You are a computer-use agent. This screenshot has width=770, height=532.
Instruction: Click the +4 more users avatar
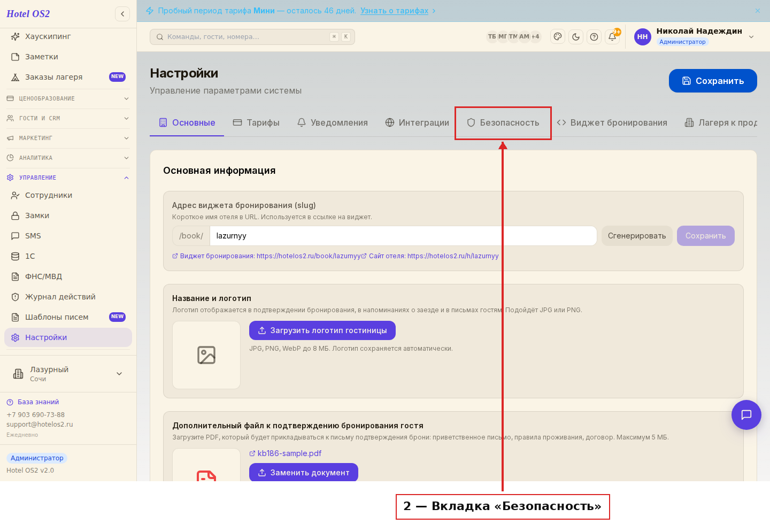535,36
